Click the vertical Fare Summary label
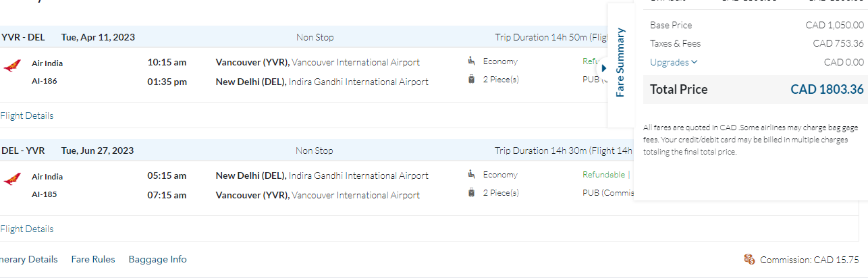Screen dimensions: 868x278 621,62
